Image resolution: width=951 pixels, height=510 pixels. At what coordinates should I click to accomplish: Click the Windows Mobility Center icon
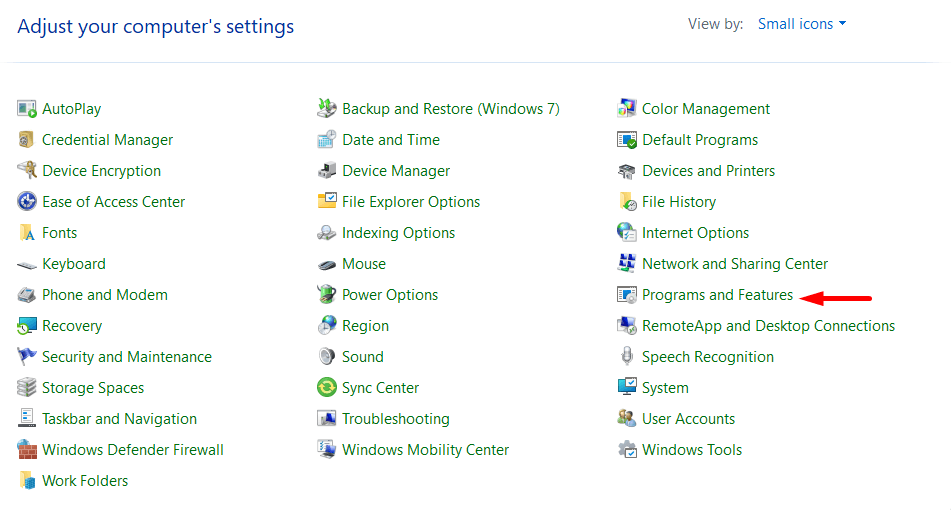[327, 450]
